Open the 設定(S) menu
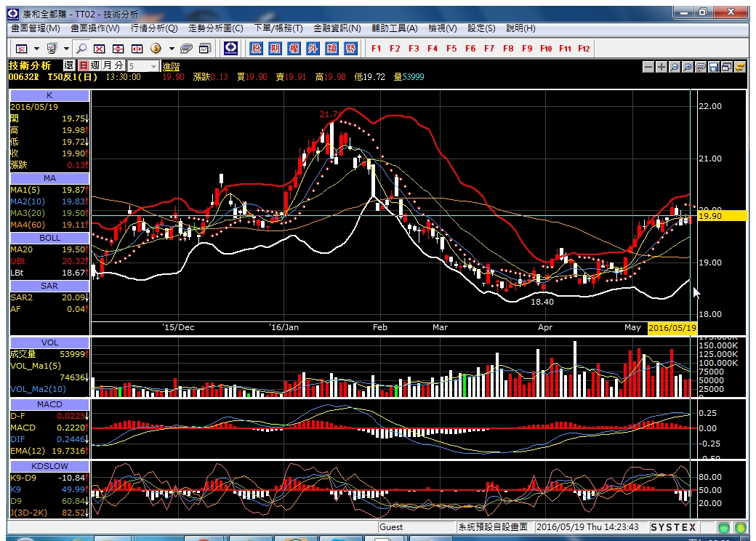 (481, 28)
